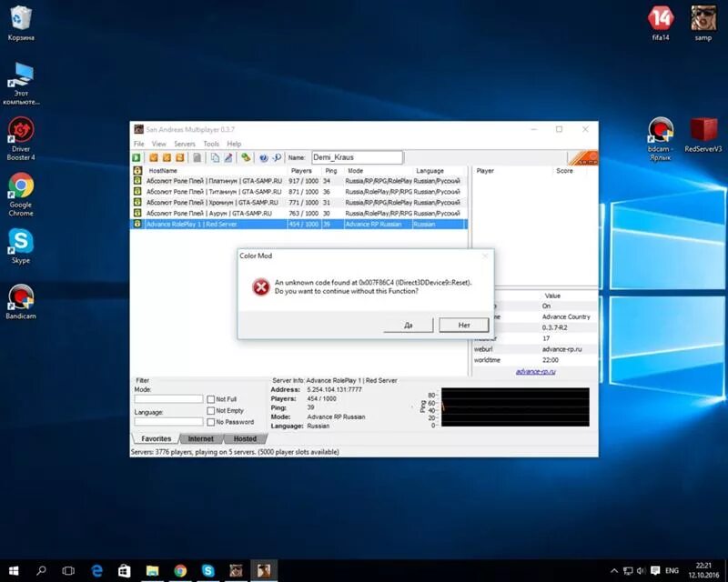Click the lock icon column header

click(x=137, y=170)
